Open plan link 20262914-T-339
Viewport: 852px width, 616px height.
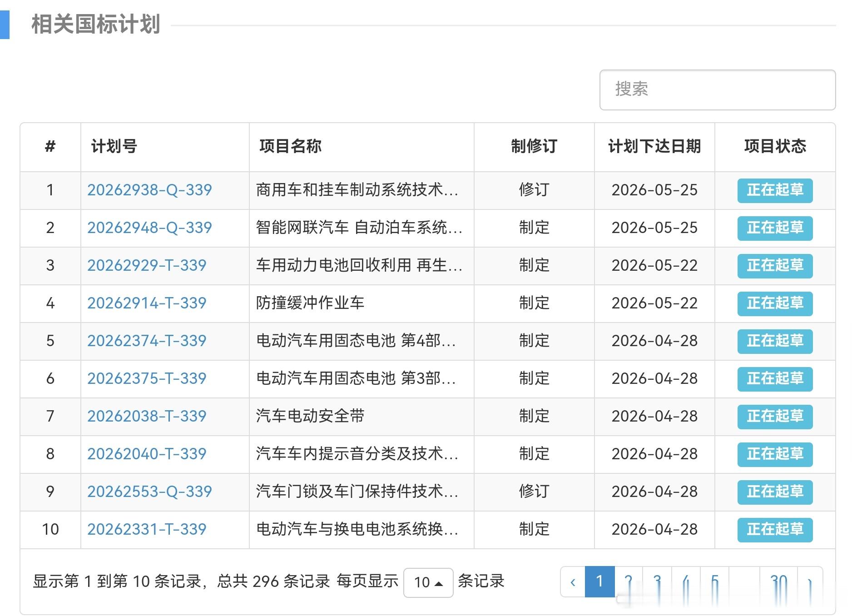147,303
